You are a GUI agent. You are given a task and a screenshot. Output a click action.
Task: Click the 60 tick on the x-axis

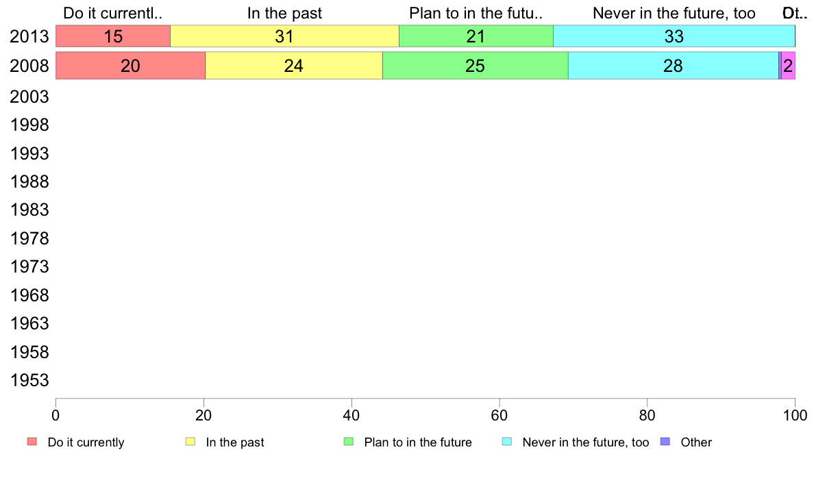click(x=500, y=415)
